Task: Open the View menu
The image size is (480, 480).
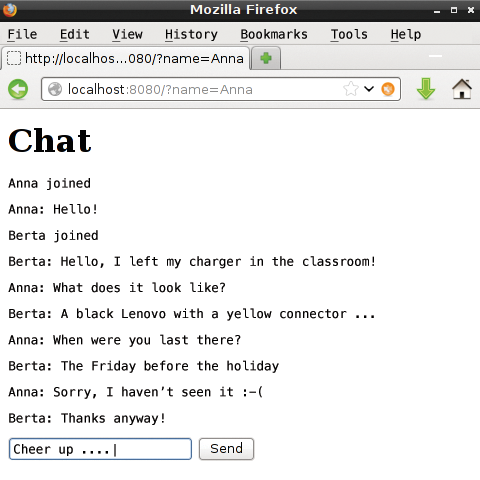Action: pyautogui.click(x=127, y=34)
